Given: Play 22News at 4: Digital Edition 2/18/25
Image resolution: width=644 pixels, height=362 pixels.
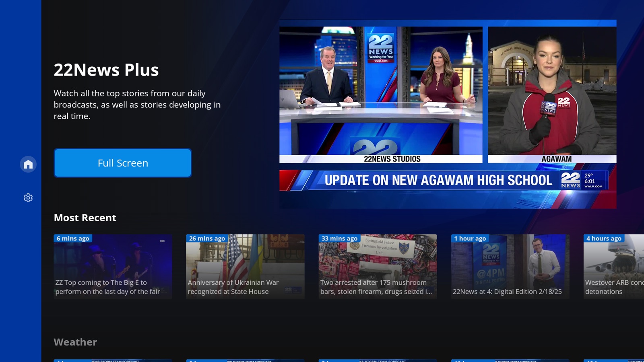Looking at the screenshot, I should [x=510, y=267].
